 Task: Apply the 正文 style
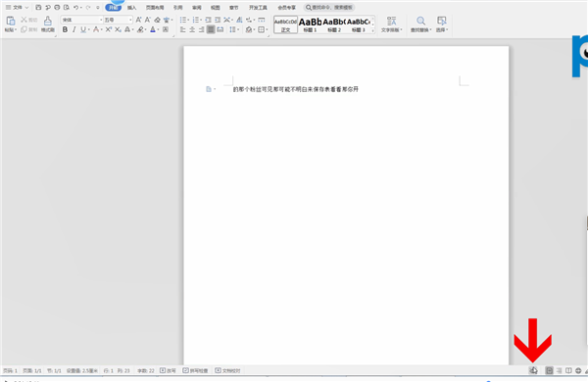click(285, 24)
